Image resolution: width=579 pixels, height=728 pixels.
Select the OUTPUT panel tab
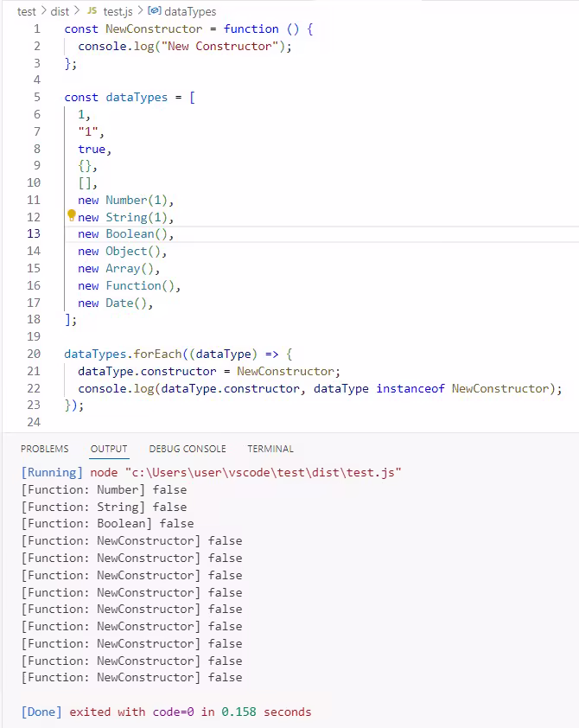(x=108, y=449)
